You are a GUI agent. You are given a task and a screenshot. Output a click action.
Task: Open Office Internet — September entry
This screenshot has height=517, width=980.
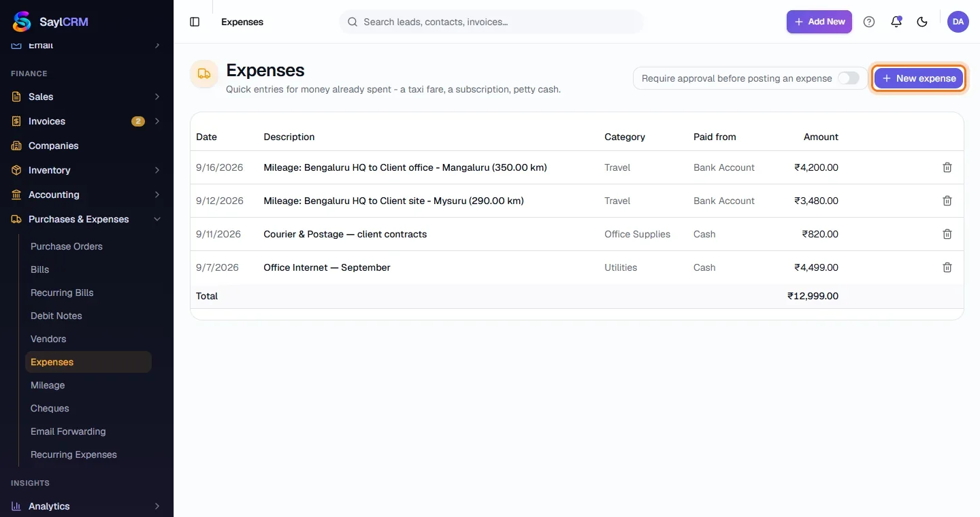[x=327, y=267]
